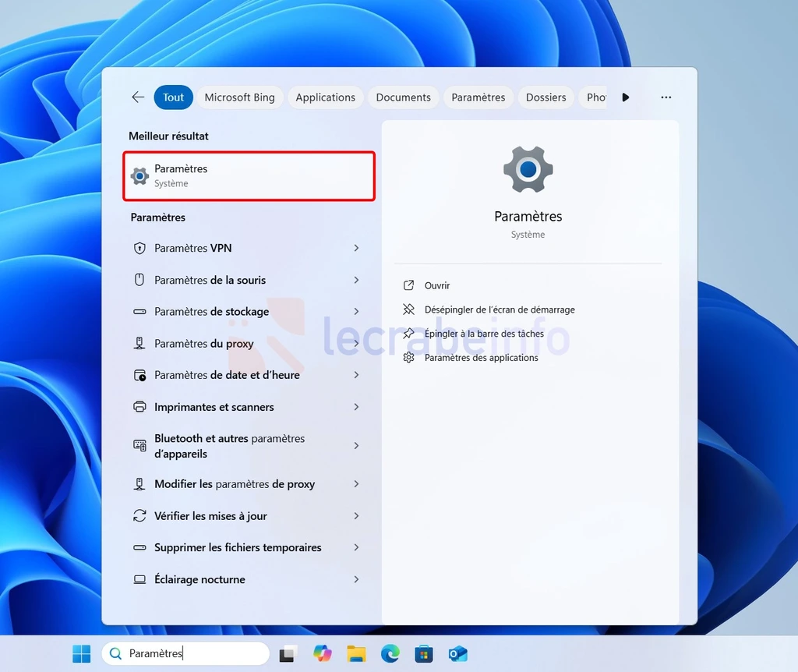The width and height of the screenshot is (798, 672).
Task: Click the calendar clock icon
Action: coord(139,375)
